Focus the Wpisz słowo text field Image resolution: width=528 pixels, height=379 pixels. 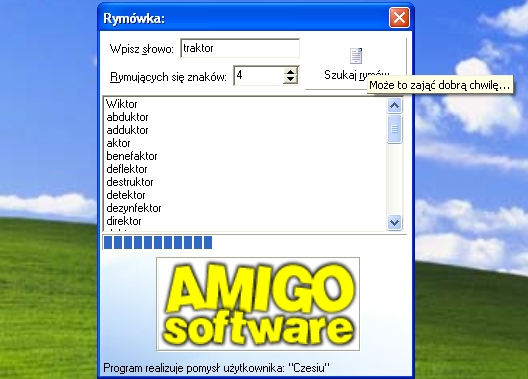click(240, 48)
